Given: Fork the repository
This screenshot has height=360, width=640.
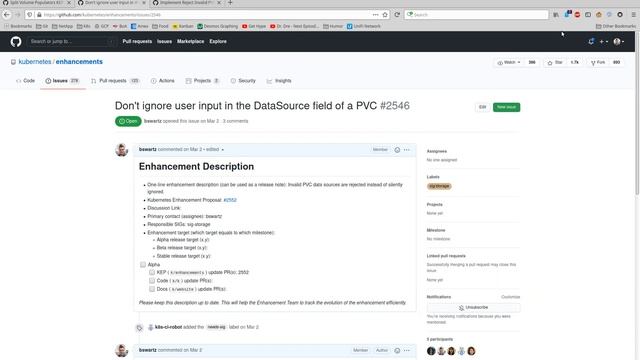Looking at the screenshot, I should 598,62.
